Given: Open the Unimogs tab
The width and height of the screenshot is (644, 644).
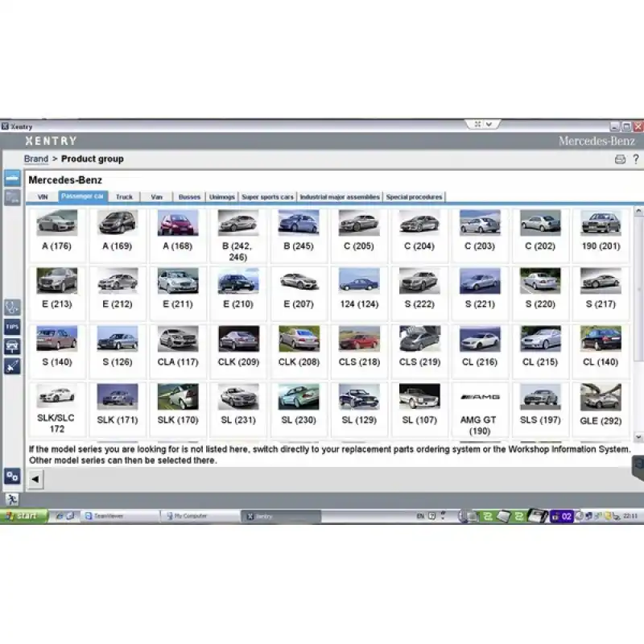Looking at the screenshot, I should [222, 197].
